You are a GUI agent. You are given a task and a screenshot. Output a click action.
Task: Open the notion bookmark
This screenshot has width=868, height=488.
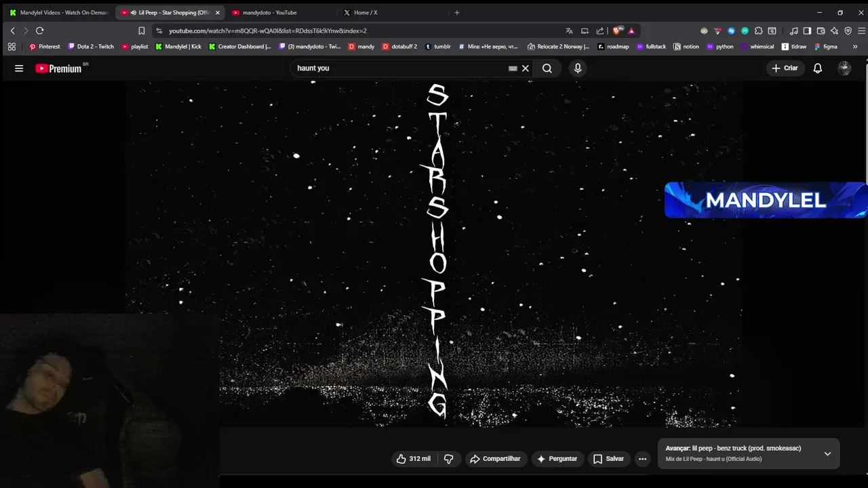pos(686,47)
